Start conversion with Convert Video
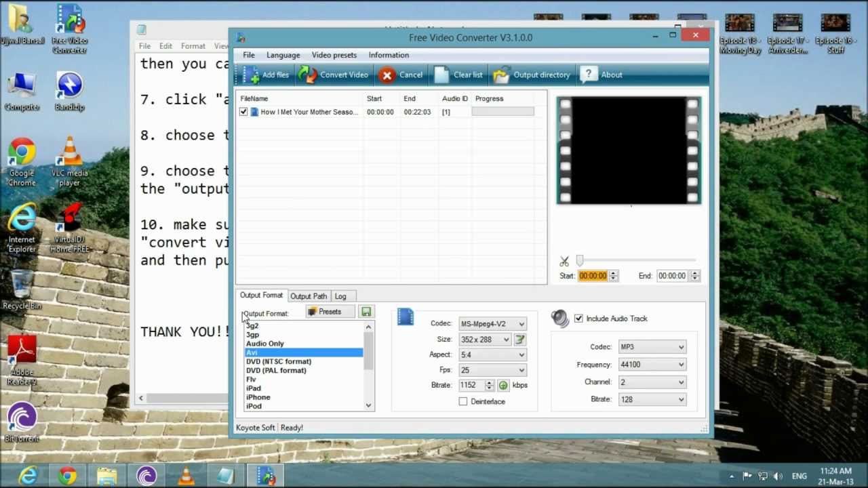Image resolution: width=868 pixels, height=488 pixels. [x=333, y=75]
